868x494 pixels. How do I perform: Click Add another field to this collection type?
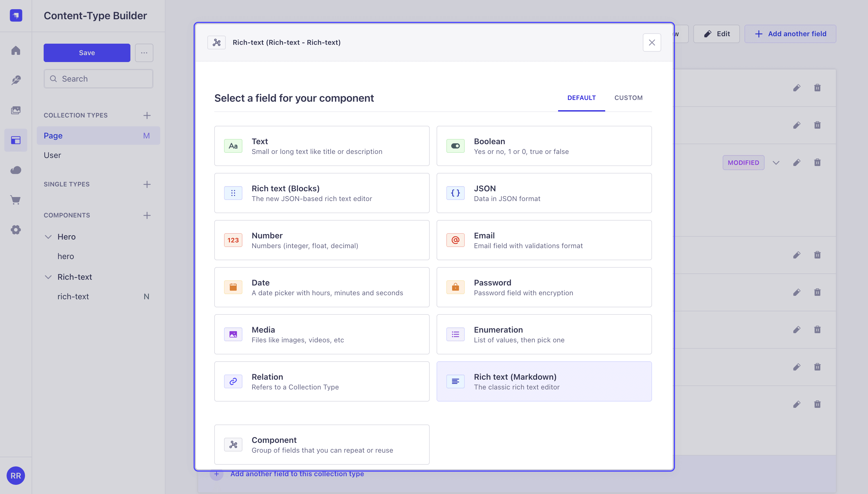coord(297,474)
